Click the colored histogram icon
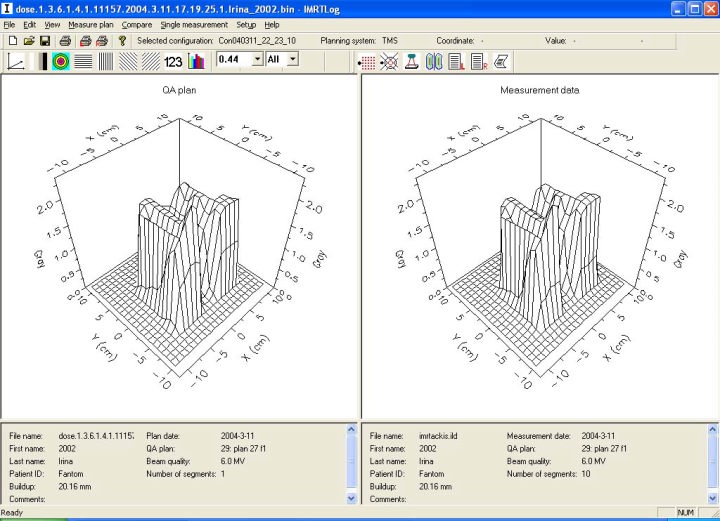This screenshot has width=720, height=521. [x=197, y=61]
